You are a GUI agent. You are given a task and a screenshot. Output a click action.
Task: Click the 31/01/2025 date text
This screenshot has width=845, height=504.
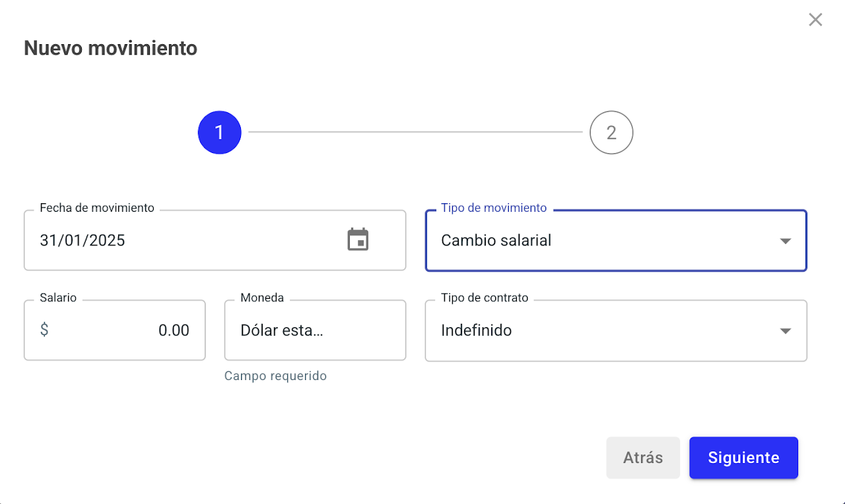(83, 240)
